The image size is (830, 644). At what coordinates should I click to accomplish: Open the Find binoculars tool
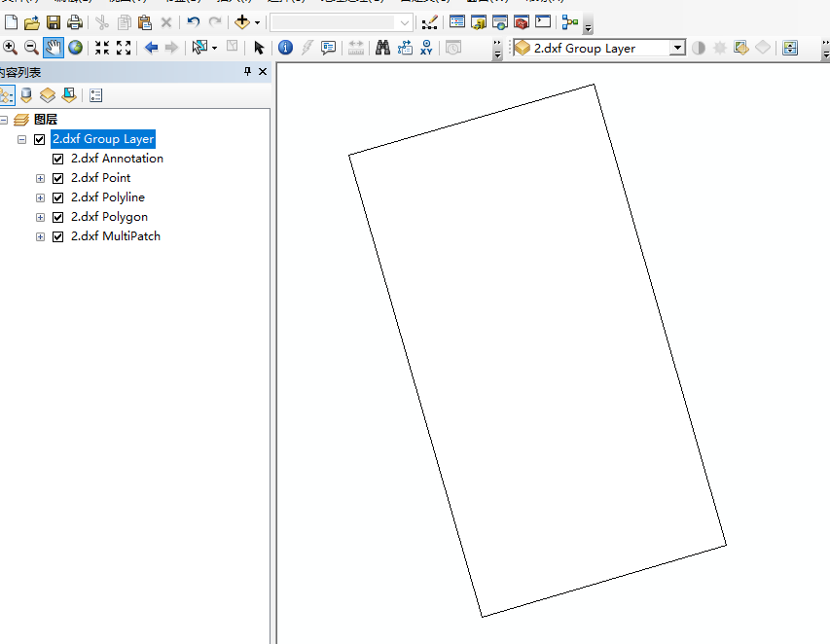click(382, 48)
